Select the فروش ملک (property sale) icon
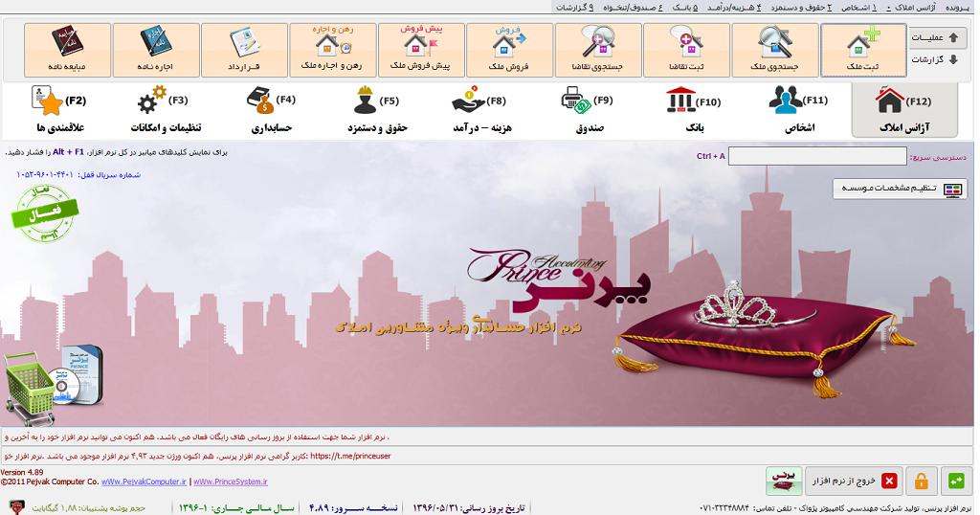The height and width of the screenshot is (515, 980). pyautogui.click(x=510, y=50)
